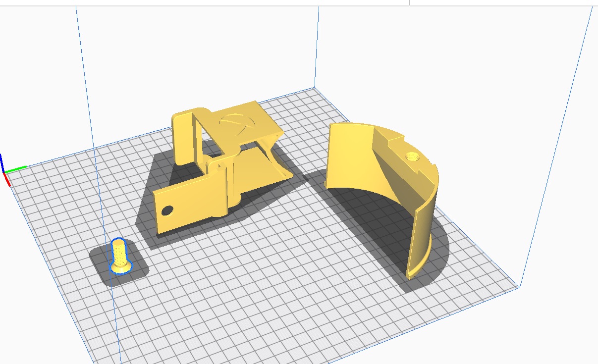This screenshot has width=598, height=364.
Task: Click the blue axis of the orientation indicator
Action: pyautogui.click(x=1, y=162)
